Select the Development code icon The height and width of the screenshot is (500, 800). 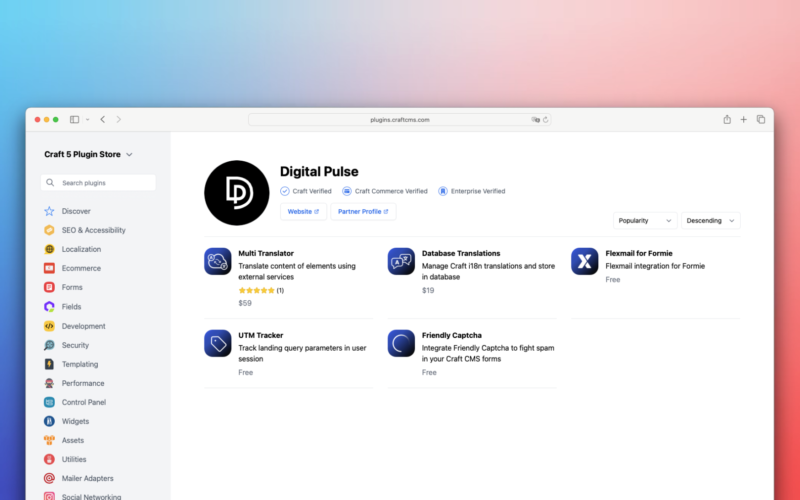(x=49, y=326)
